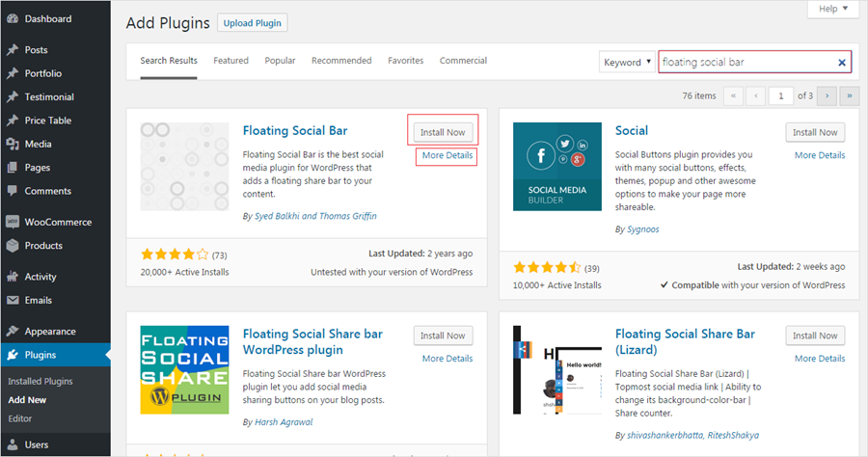Go to the next results page arrow
This screenshot has width=868, height=457.
point(827,95)
